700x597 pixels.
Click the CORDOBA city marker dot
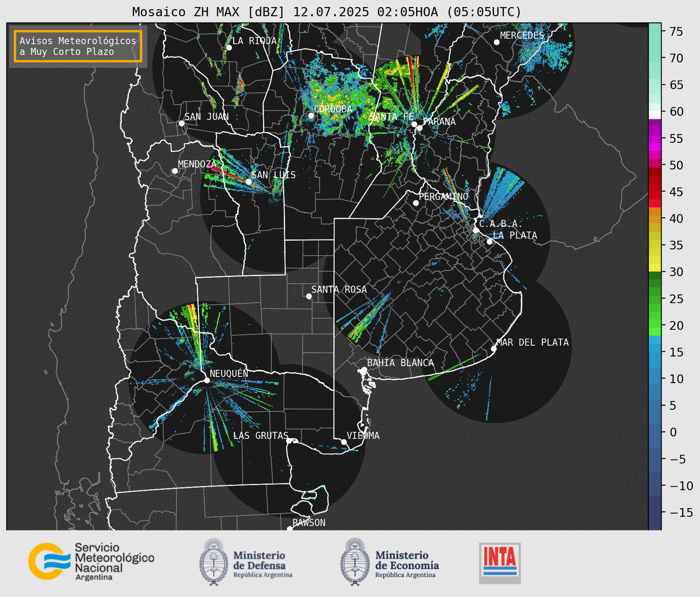pos(311,115)
